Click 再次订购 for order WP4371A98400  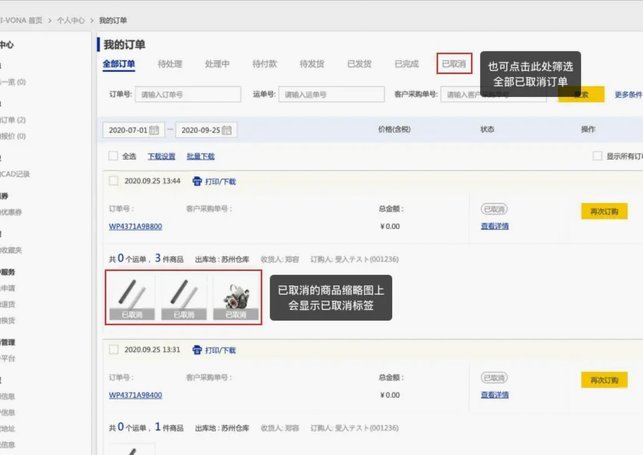point(604,380)
